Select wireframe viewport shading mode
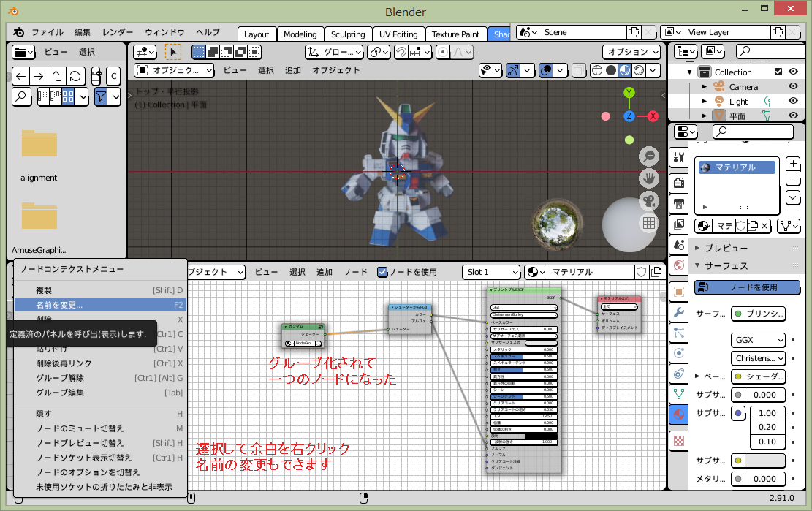This screenshot has height=511, width=812. 597,70
